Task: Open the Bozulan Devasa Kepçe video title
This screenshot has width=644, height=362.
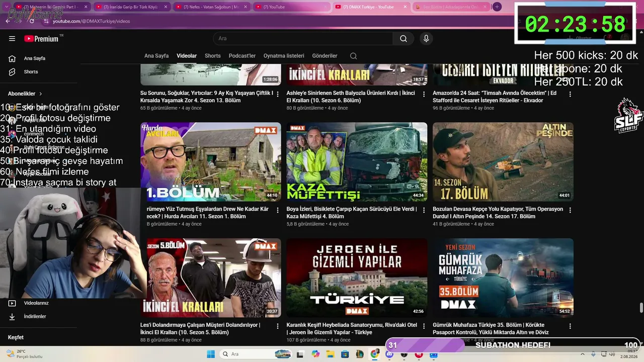Action: click(x=498, y=213)
